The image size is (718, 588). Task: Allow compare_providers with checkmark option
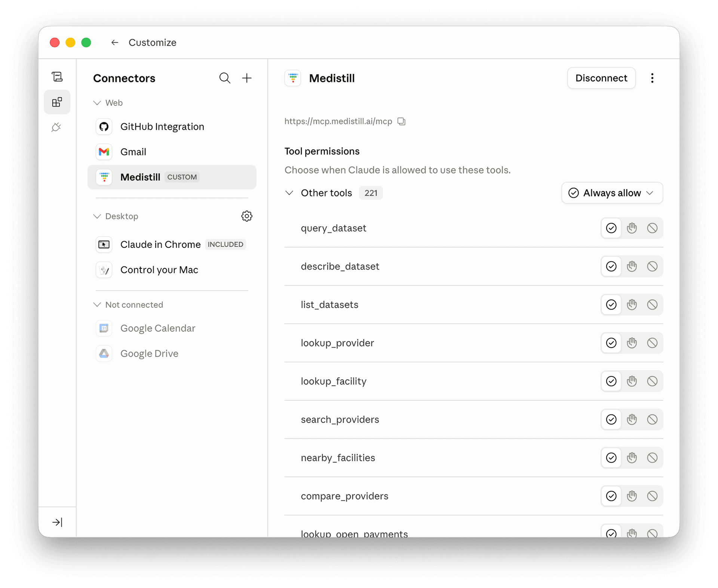[611, 496]
